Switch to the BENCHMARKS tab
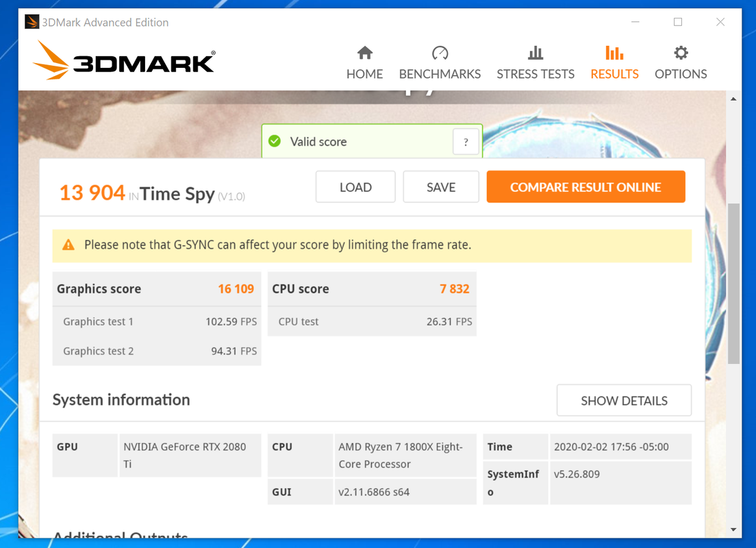Image resolution: width=756 pixels, height=548 pixels. click(x=440, y=74)
